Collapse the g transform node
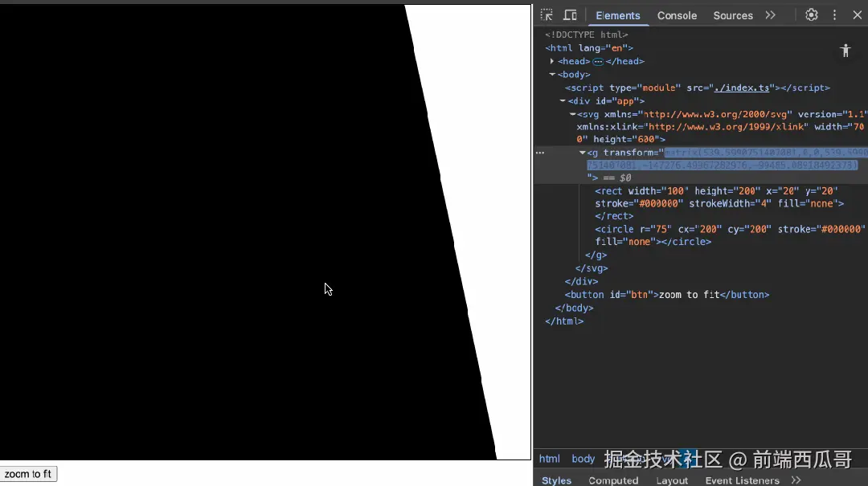 pyautogui.click(x=583, y=153)
